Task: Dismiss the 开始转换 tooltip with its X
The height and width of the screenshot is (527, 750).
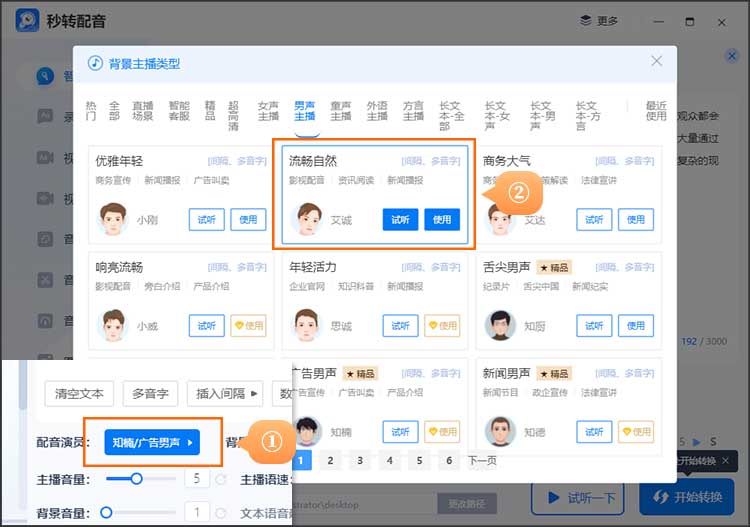Action: tap(726, 461)
